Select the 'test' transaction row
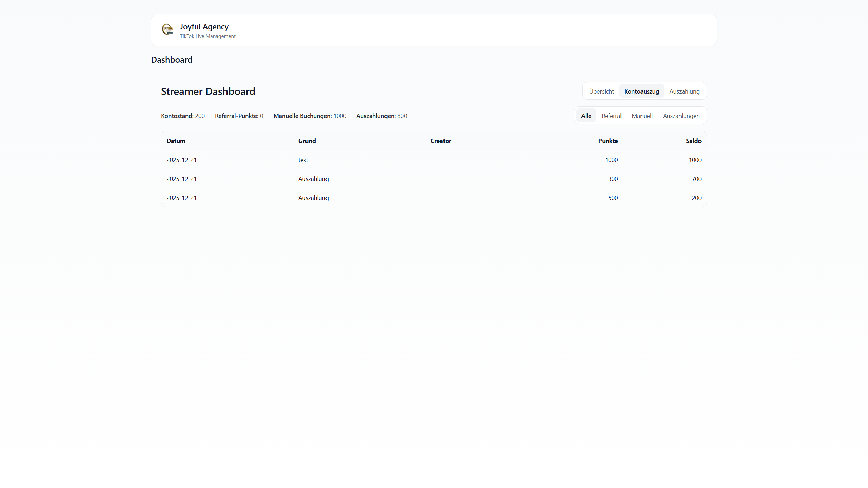 434,160
